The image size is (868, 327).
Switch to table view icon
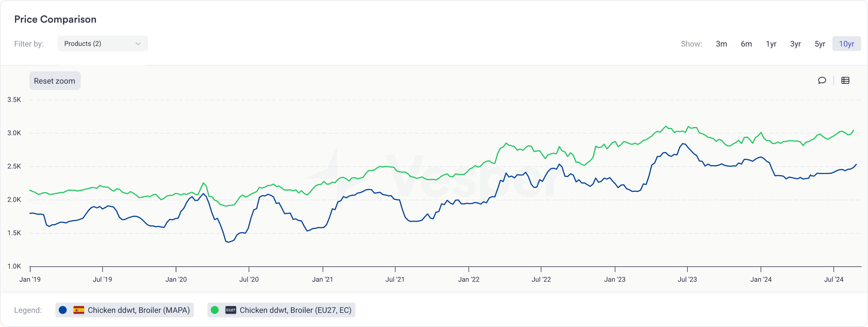[x=845, y=80]
